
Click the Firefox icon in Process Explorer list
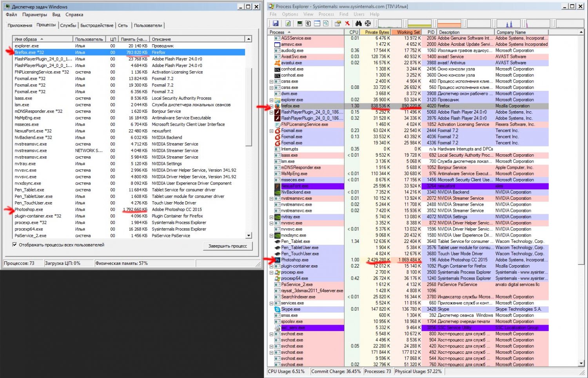click(278, 106)
